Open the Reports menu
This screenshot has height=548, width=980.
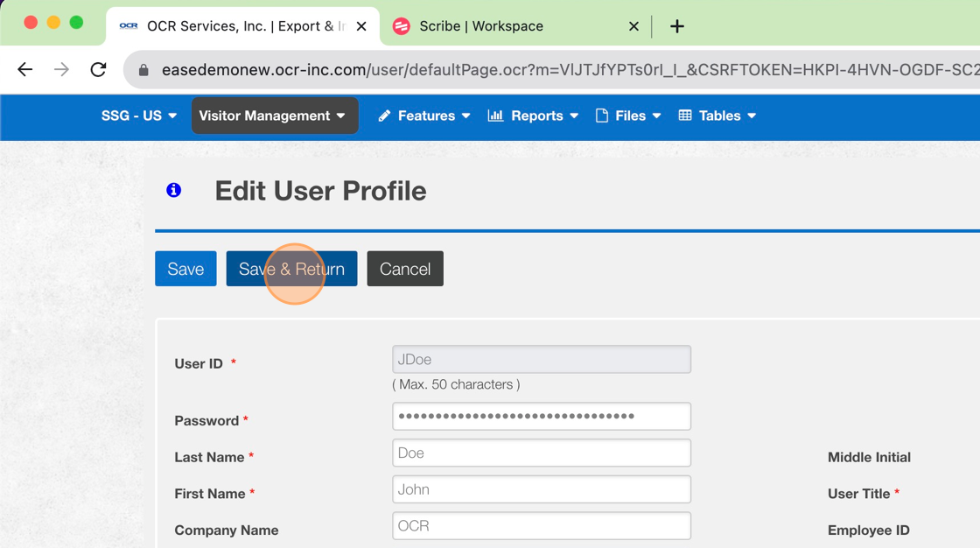[533, 116]
